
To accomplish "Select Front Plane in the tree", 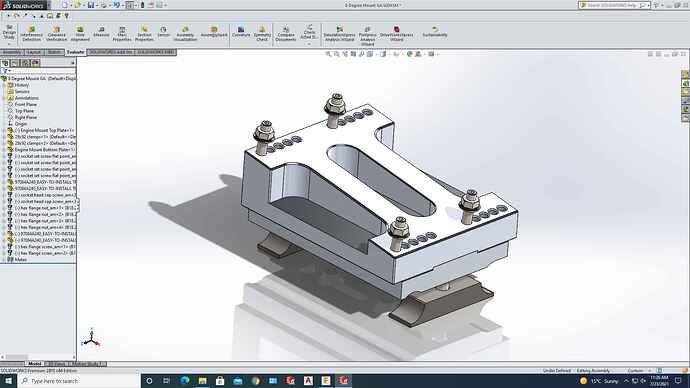I will (26, 105).
